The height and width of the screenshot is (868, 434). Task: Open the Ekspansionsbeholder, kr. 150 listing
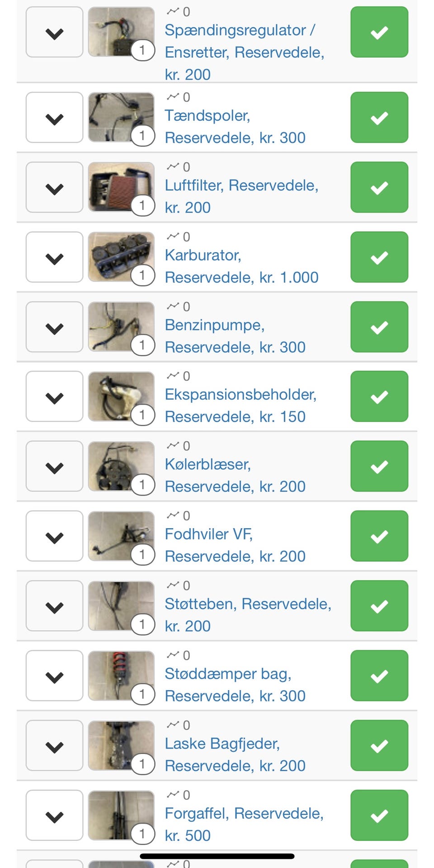[240, 405]
